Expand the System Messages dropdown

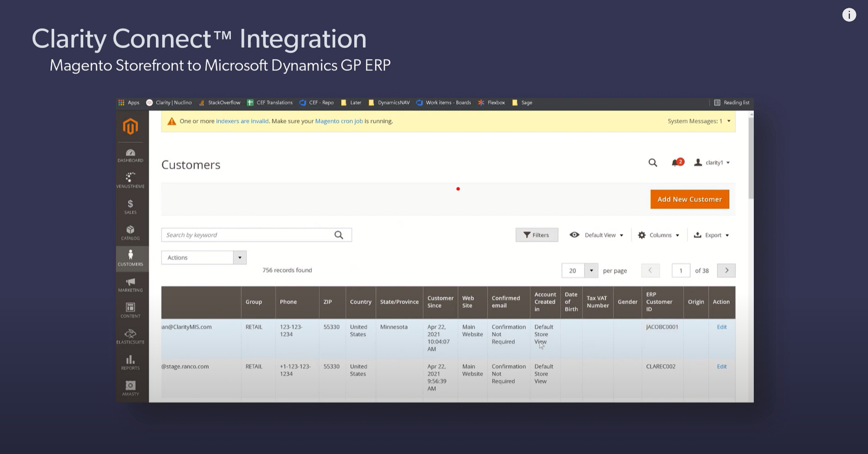pyautogui.click(x=699, y=121)
